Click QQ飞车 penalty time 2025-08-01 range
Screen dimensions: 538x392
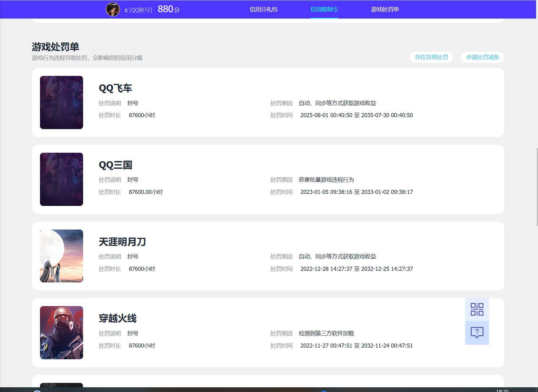coord(357,115)
